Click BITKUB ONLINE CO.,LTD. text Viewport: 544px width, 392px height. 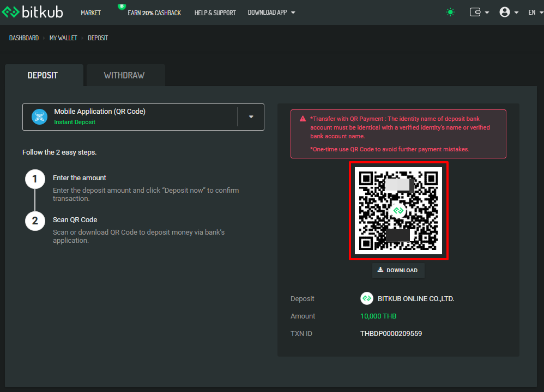(416, 299)
